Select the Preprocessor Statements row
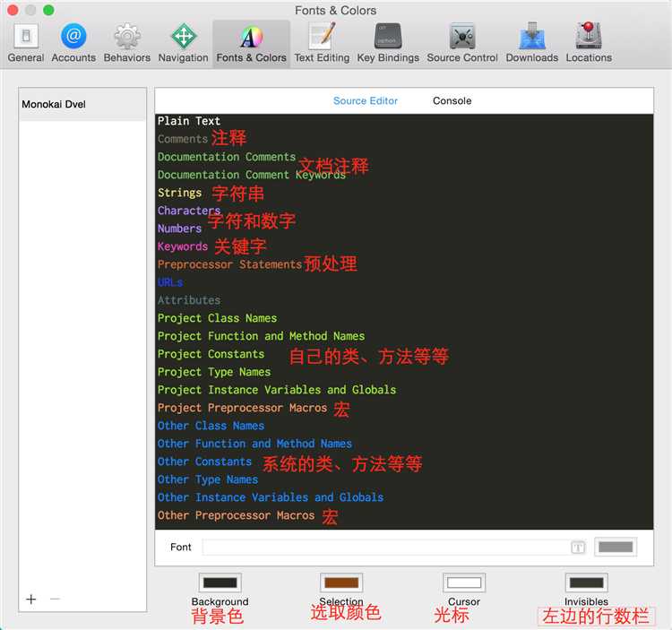The width and height of the screenshot is (672, 630). pyautogui.click(x=404, y=264)
